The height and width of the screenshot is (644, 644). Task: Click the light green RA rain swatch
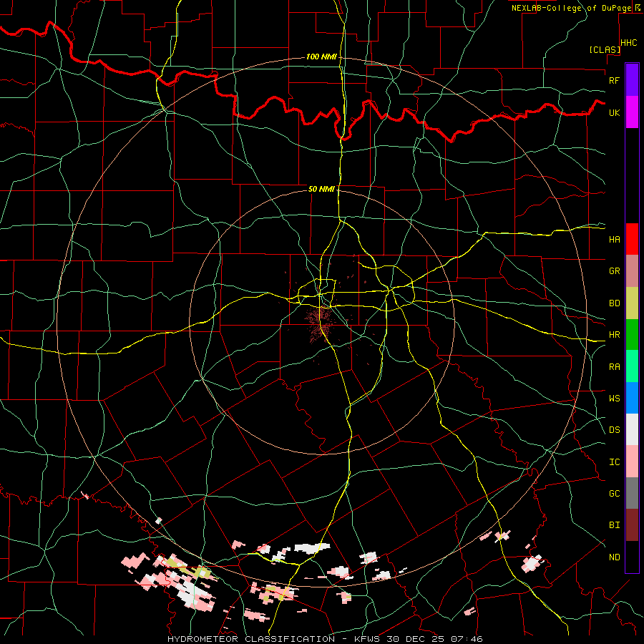coord(632,366)
